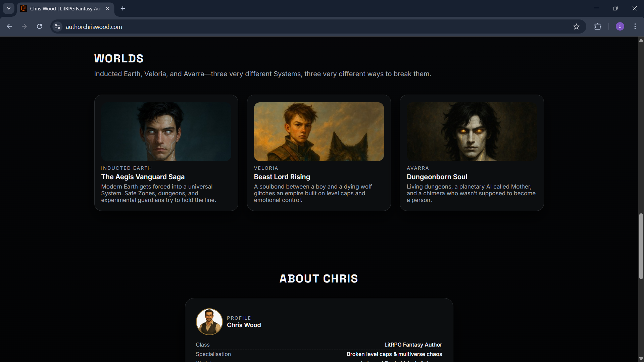Reload the authorchriswood.com page

click(x=39, y=27)
